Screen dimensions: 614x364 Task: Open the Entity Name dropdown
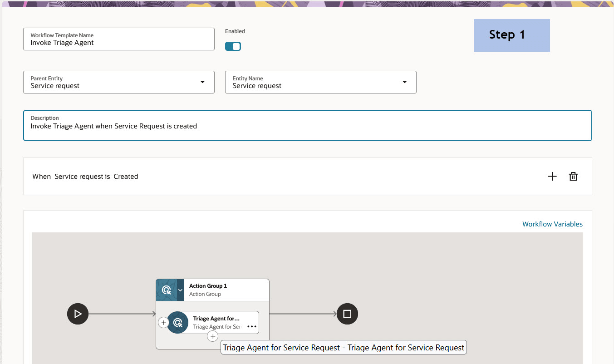click(404, 82)
